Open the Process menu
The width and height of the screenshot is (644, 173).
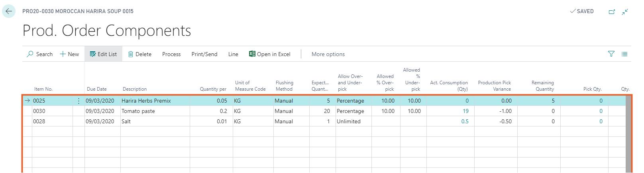pyautogui.click(x=171, y=54)
